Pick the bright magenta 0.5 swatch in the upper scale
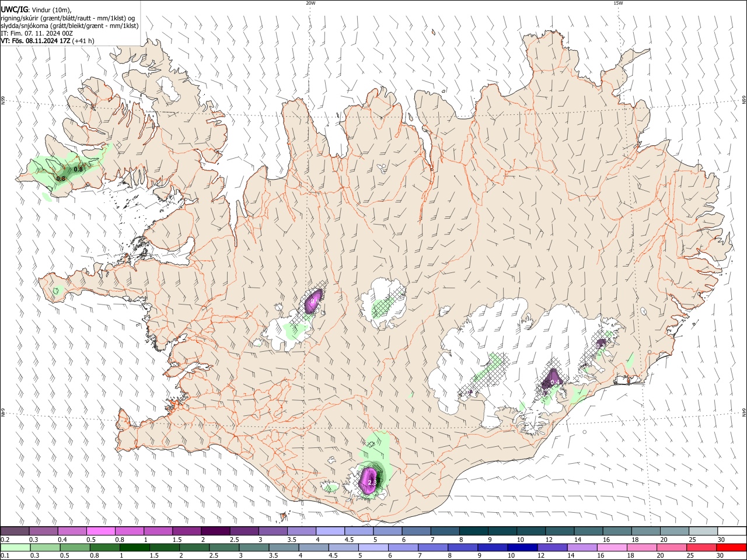This screenshot has width=747, height=560. coord(101,531)
